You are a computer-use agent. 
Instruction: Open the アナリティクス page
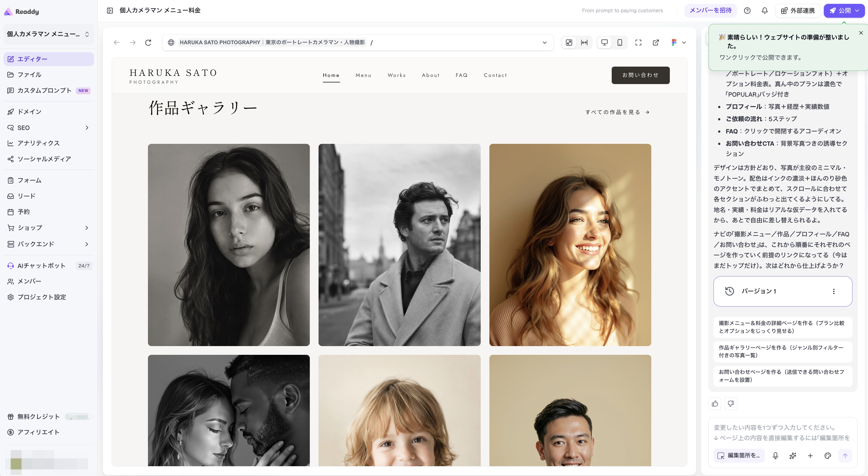click(x=49, y=143)
